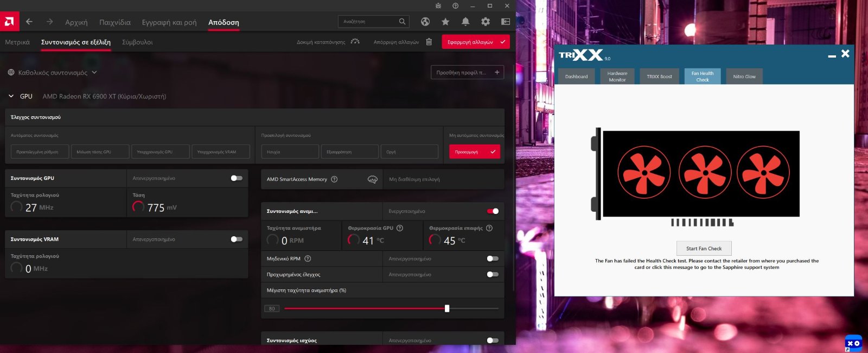Viewport: 868px width, 353px height.
Task: Open the TRIXX Hardware Monitor tab
Action: (x=617, y=77)
